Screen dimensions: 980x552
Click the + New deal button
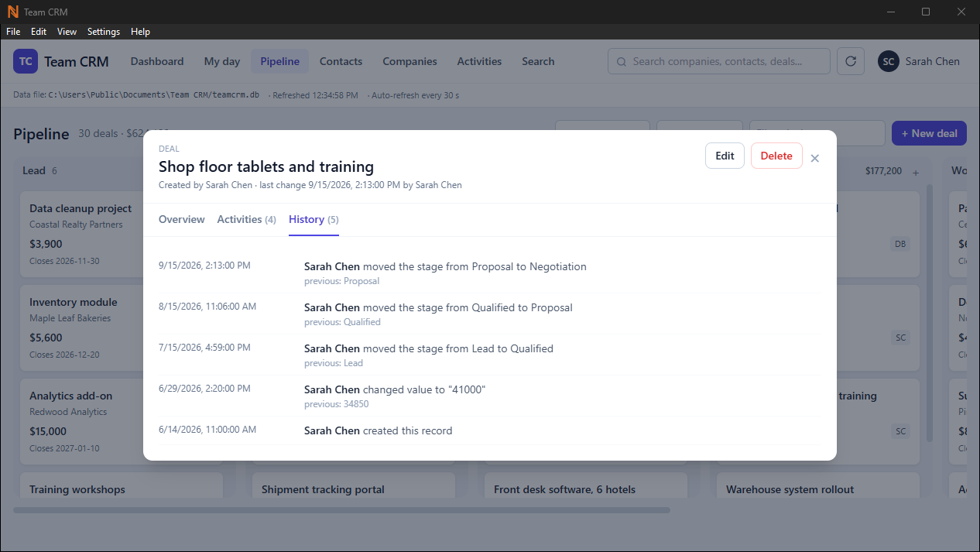click(x=929, y=133)
